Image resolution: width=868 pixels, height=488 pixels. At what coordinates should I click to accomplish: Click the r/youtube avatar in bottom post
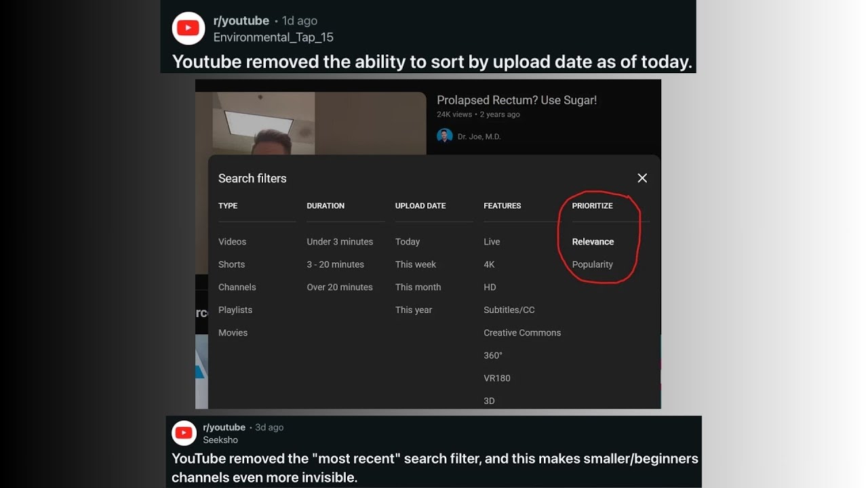pos(184,433)
